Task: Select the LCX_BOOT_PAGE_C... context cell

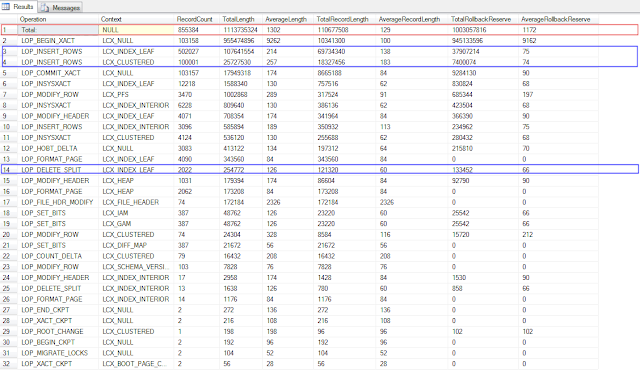Action: [136, 364]
